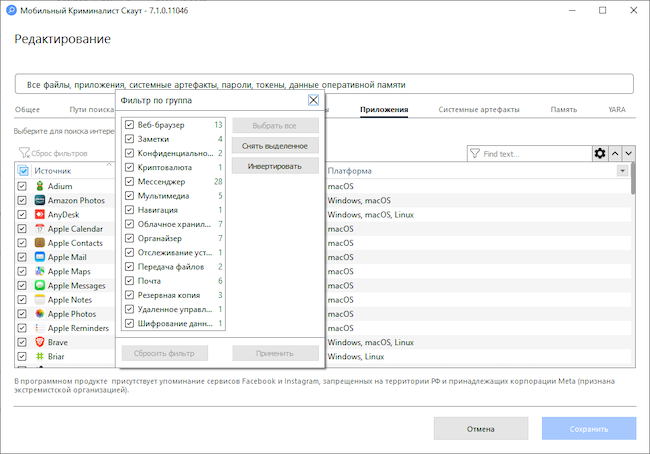650x454 pixels.
Task: Click the Apple Photos app icon
Action: [40, 313]
